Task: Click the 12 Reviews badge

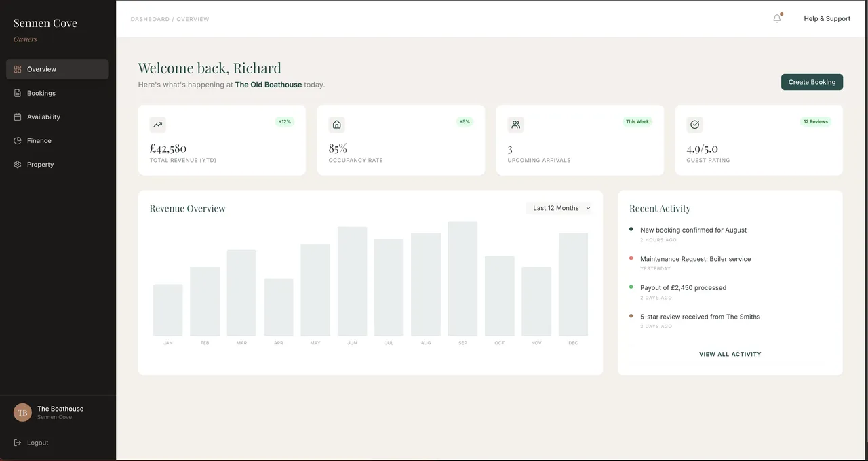Action: pyautogui.click(x=815, y=122)
